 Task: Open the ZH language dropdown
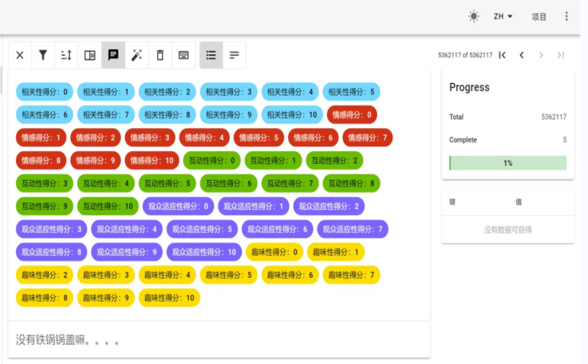click(x=503, y=17)
